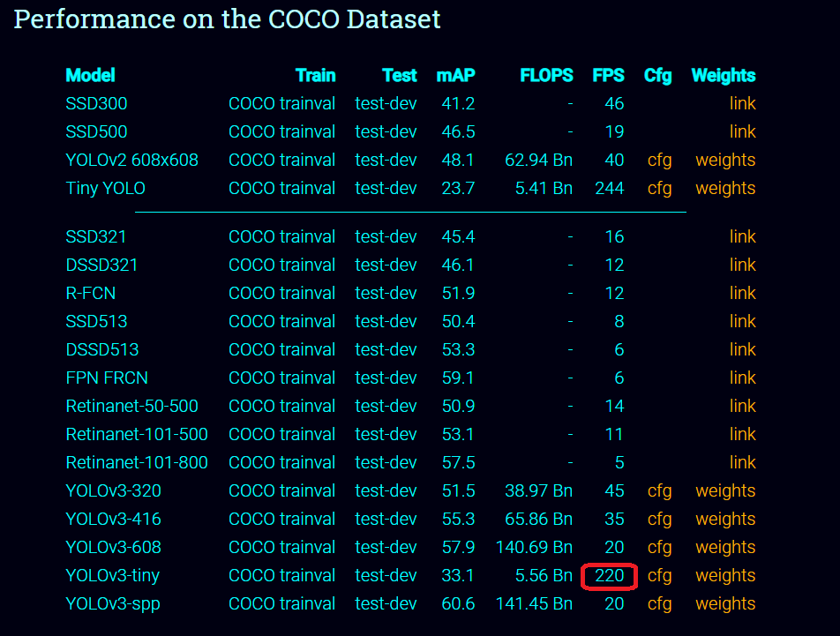Open the Tiny YOLO cfg link

[x=659, y=189]
